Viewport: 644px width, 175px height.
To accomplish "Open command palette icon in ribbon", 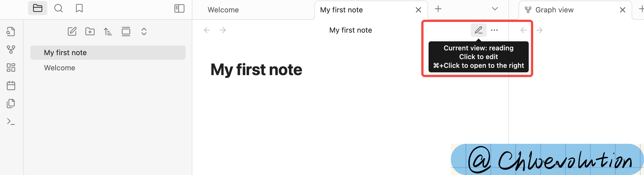I will click(x=11, y=122).
